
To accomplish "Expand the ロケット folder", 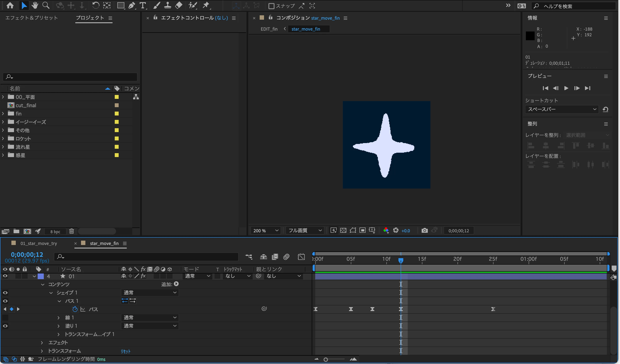I will click(3, 139).
